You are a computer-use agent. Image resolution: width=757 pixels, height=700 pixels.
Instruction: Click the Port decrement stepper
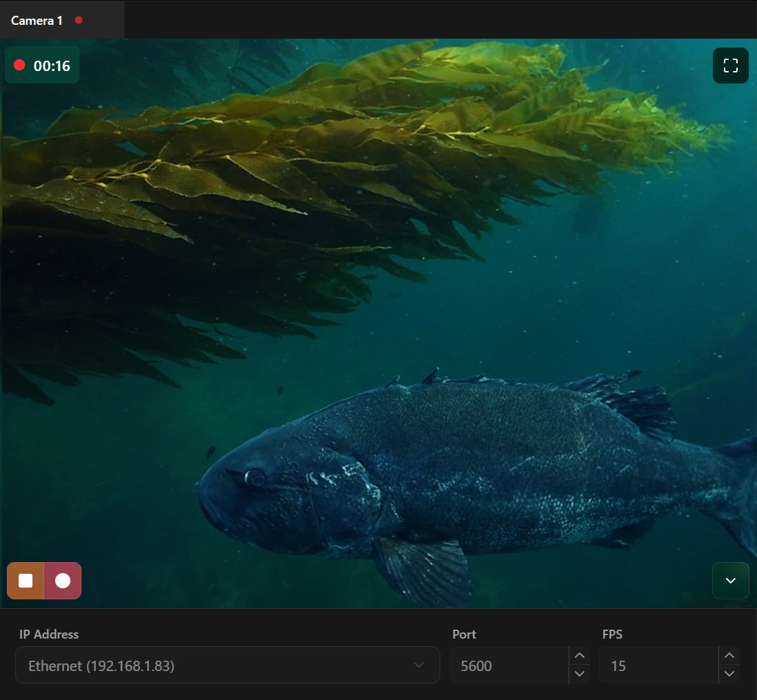click(580, 674)
